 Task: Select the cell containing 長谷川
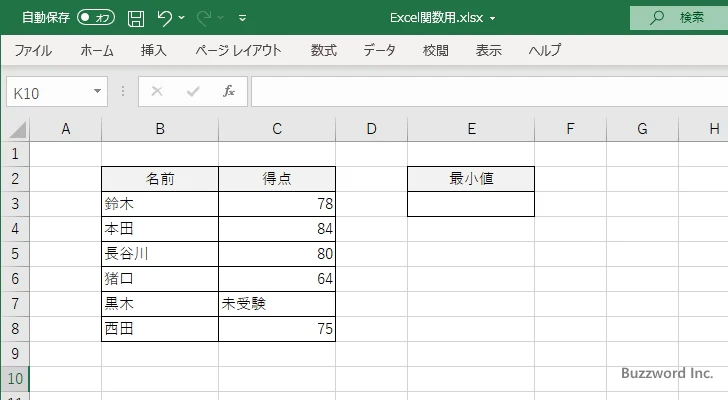coord(160,254)
